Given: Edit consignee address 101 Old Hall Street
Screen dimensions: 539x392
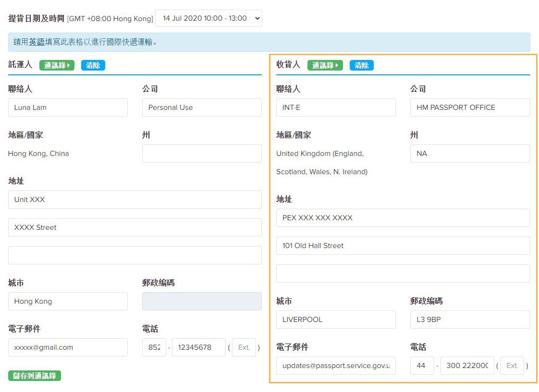Looking at the screenshot, I should [403, 246].
